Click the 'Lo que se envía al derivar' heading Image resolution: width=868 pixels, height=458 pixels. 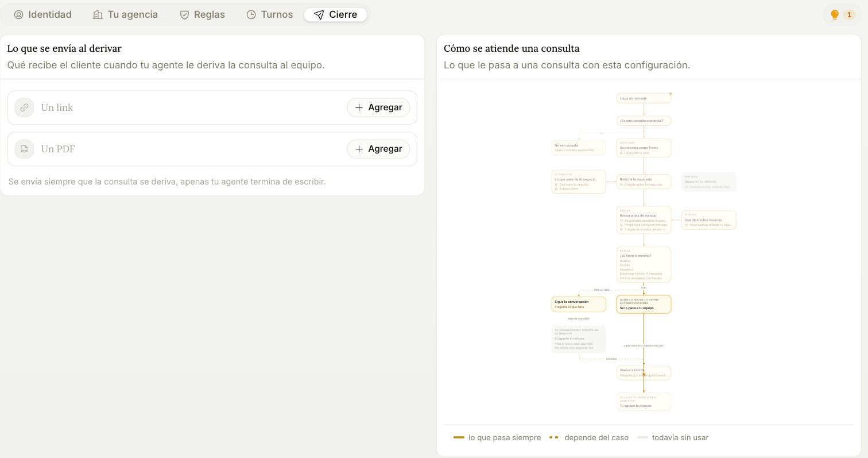click(64, 48)
